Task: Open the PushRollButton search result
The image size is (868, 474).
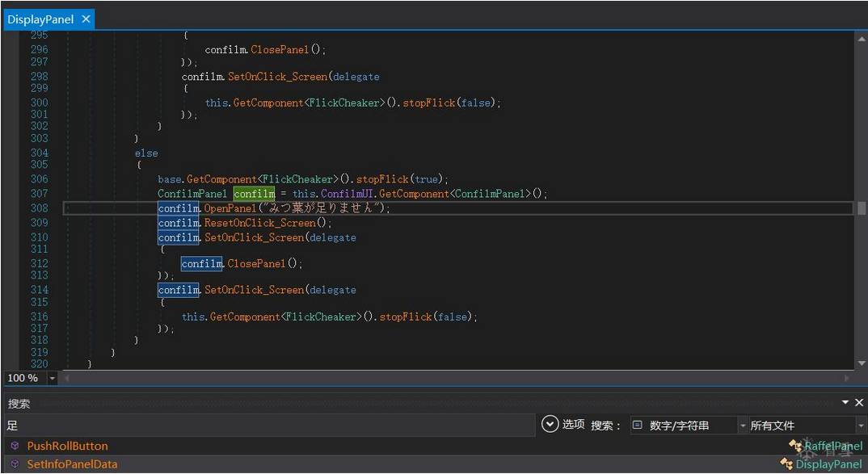Action: coord(68,446)
